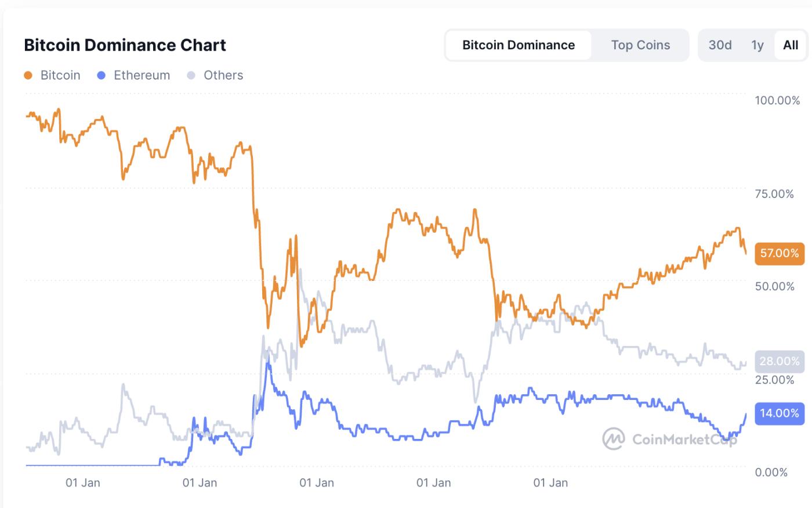Click the Ethereum legend label text
The image size is (812, 508).
(142, 75)
